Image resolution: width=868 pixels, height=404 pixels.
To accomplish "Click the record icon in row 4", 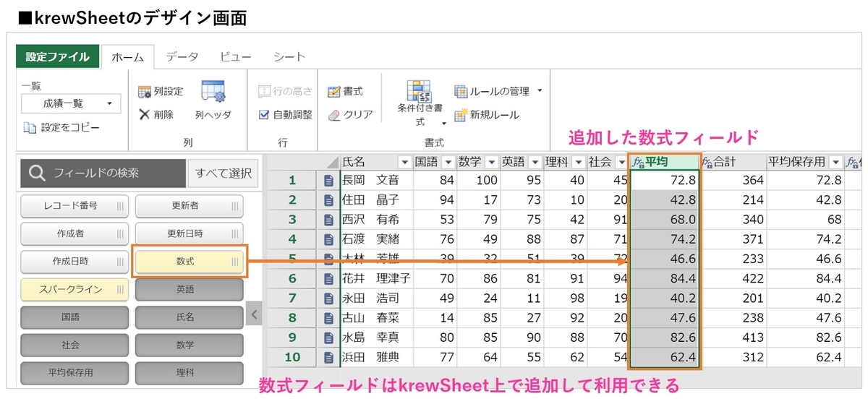I will pyautogui.click(x=330, y=238).
